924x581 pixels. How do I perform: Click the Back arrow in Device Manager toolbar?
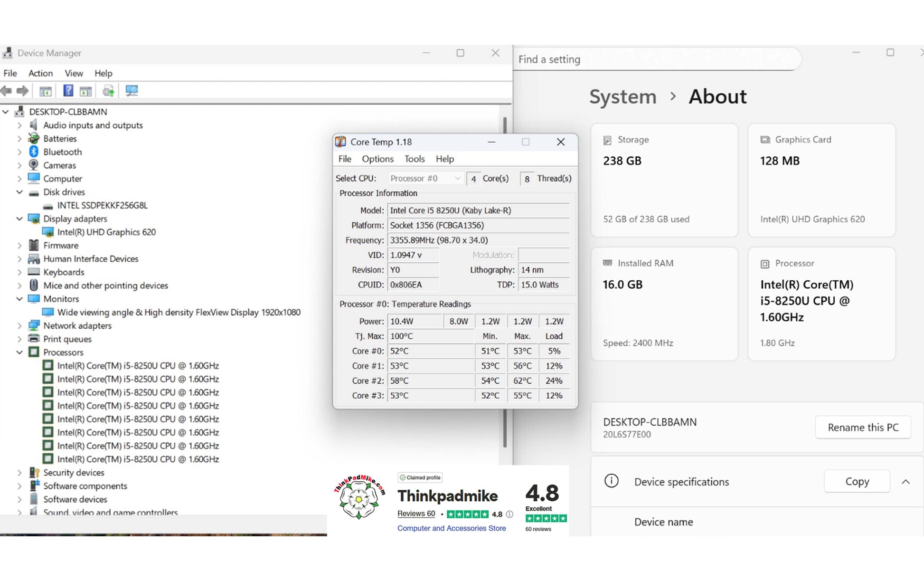tap(7, 91)
